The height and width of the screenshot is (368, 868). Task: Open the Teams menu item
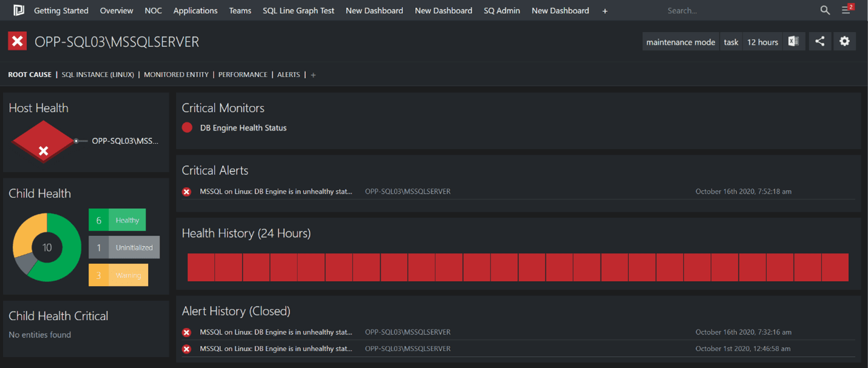pos(240,10)
